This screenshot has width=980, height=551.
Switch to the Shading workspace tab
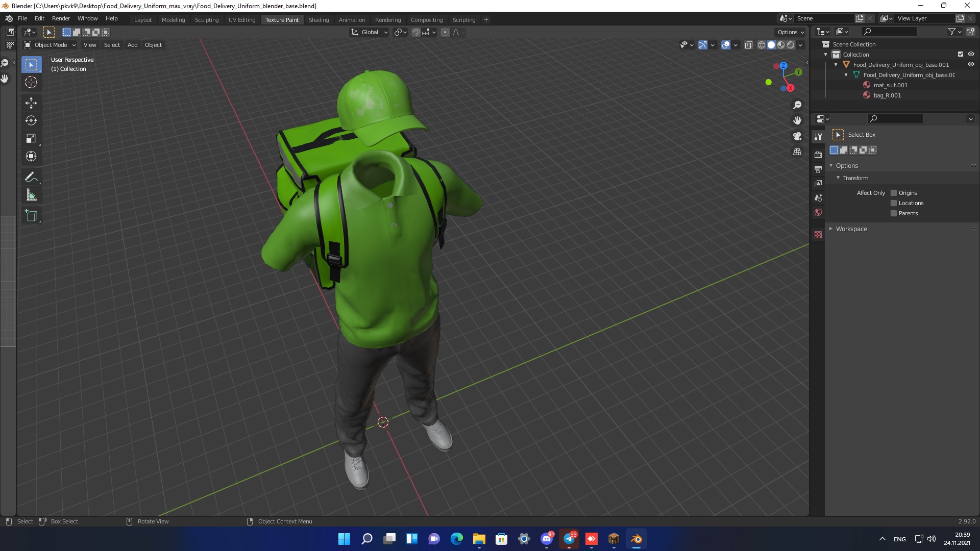[x=318, y=20]
